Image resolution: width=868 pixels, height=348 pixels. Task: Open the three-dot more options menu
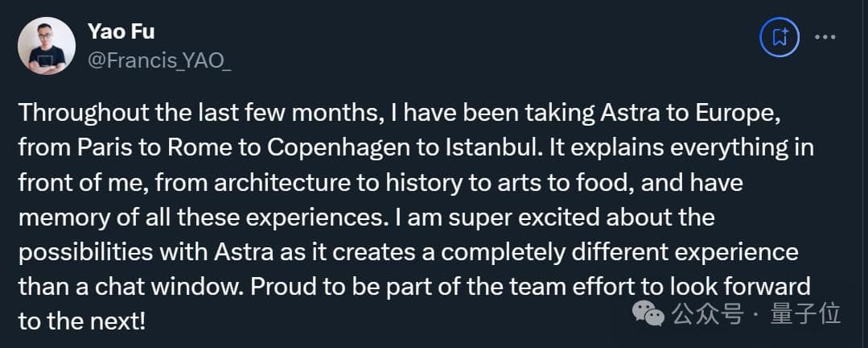tap(826, 37)
